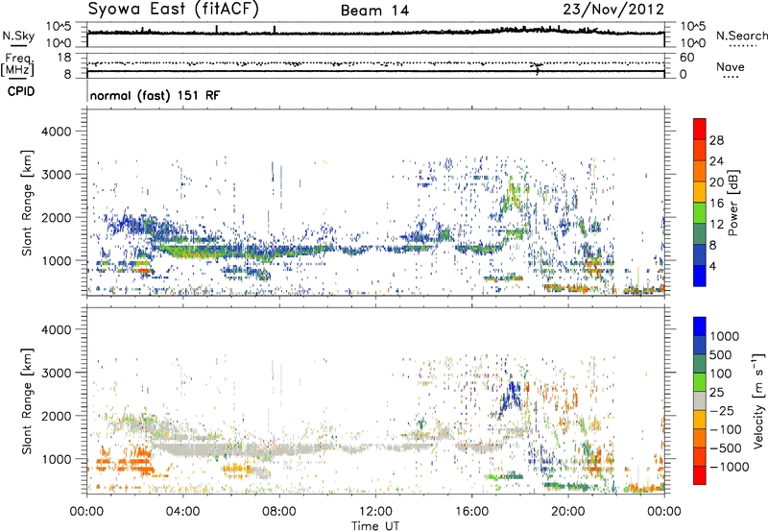Click the 'Power [dB]' colorbar label
This screenshot has width=768, height=532.
pos(732,203)
